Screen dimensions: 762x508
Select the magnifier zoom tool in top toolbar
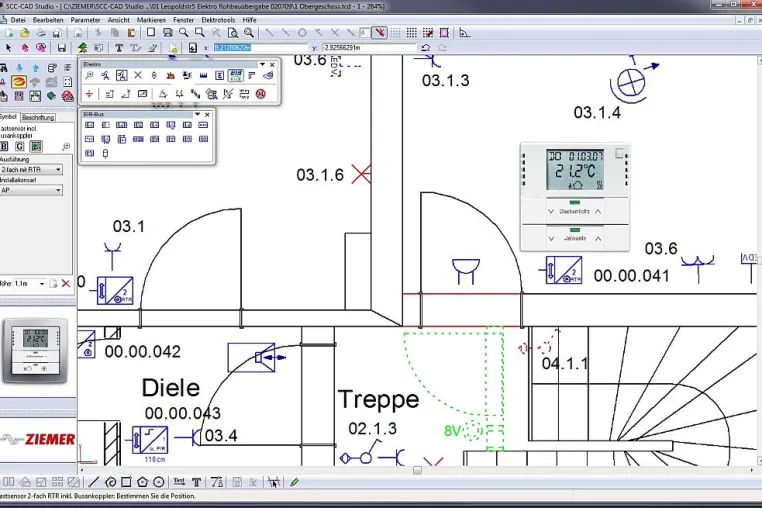pyautogui.click(x=183, y=33)
